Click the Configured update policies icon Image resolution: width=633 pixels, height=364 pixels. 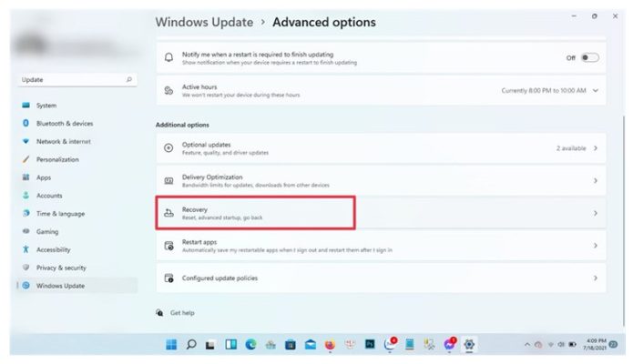pos(168,278)
